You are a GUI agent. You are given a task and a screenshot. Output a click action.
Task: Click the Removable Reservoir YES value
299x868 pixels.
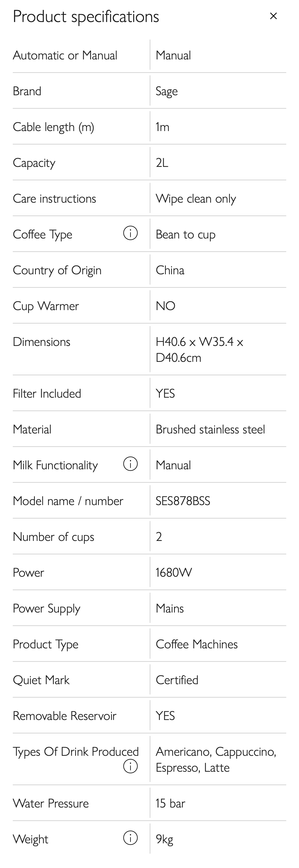[165, 715]
